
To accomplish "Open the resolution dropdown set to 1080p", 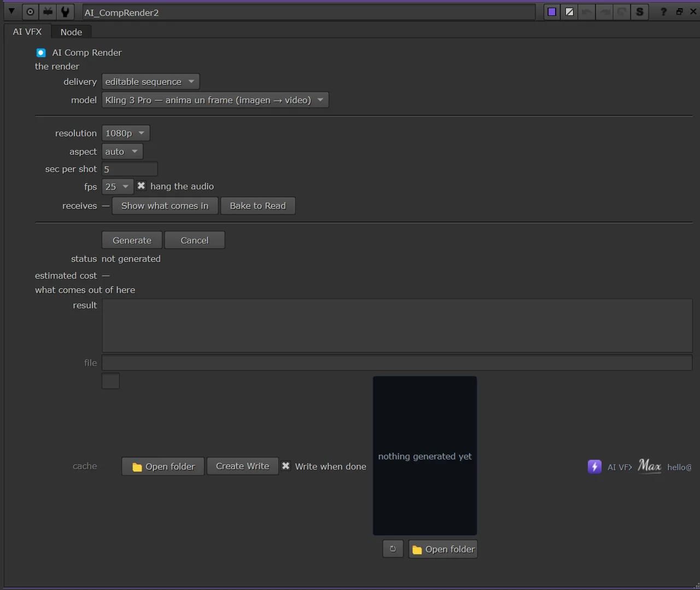I will (125, 133).
